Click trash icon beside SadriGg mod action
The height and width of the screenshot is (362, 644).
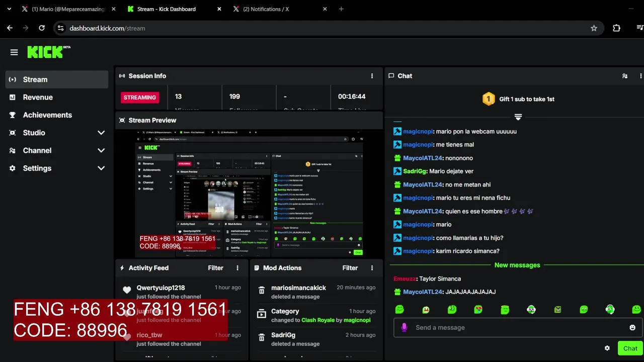[x=262, y=338]
